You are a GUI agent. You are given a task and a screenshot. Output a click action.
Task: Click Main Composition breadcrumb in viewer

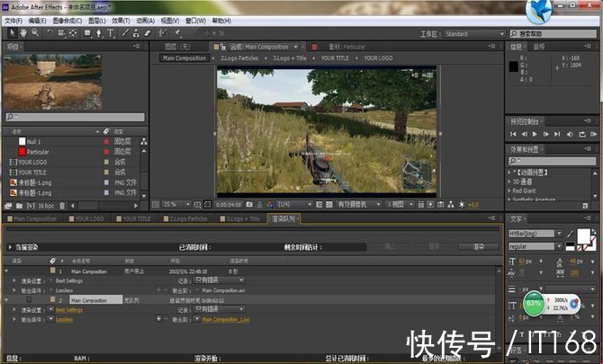184,58
